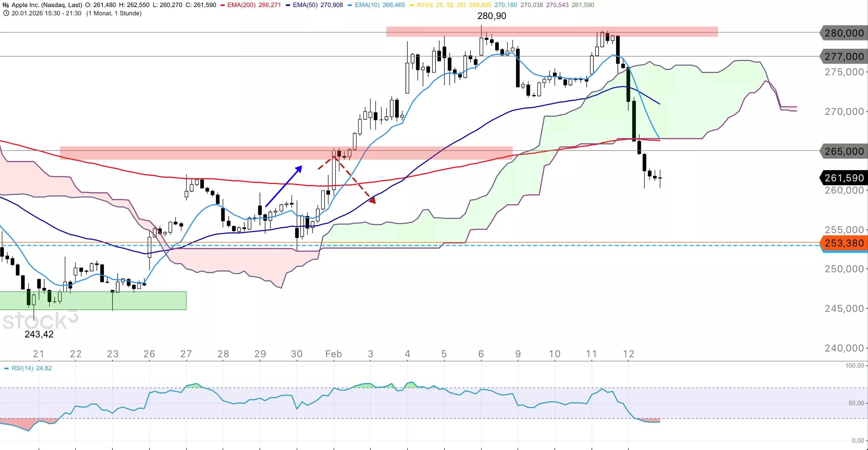Image resolution: width=868 pixels, height=450 pixels.
Task: Click the 243,42 low price label
Action: 39,334
